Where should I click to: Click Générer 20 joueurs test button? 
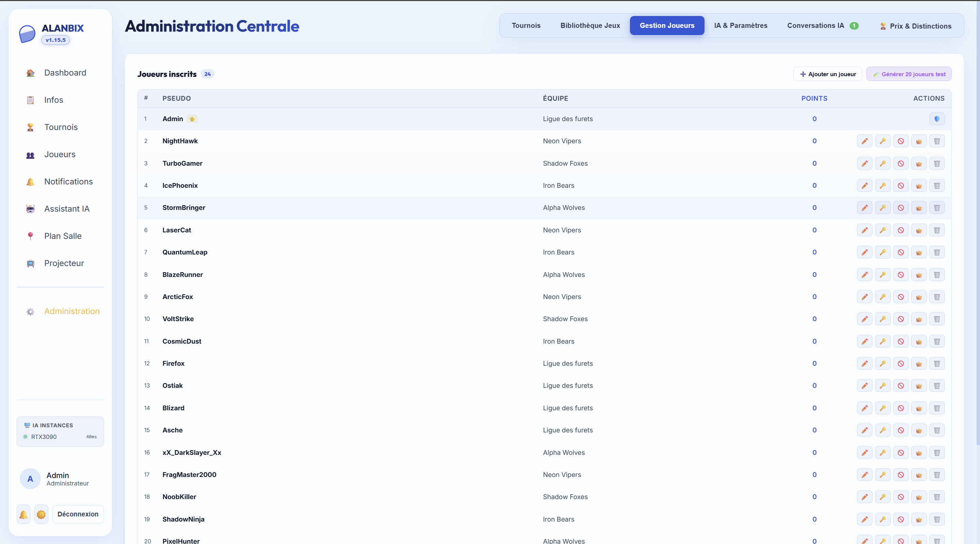pos(908,74)
